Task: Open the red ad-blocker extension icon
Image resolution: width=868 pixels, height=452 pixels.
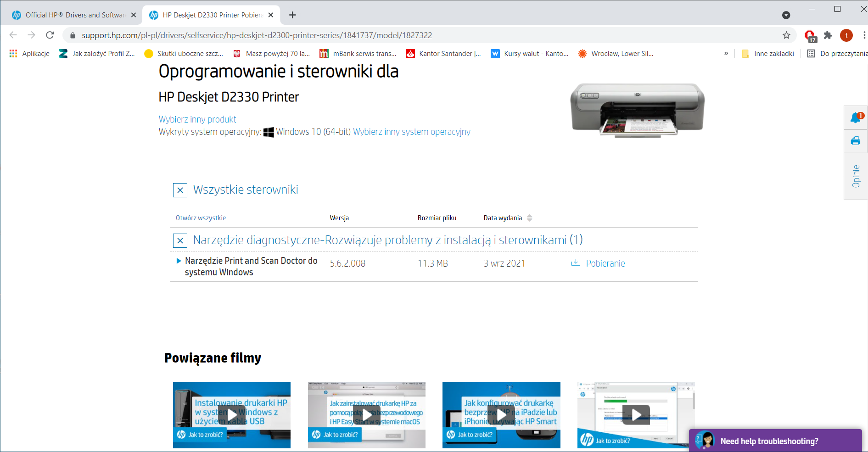Action: [810, 35]
